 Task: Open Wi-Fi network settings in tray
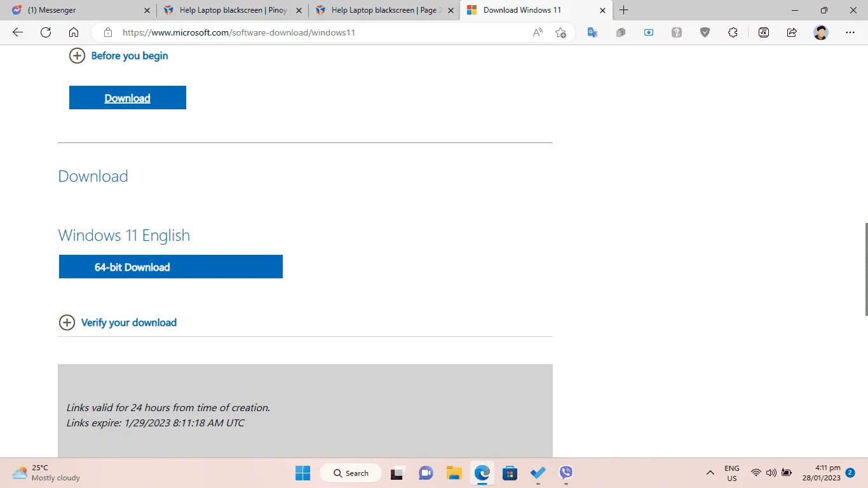[756, 473]
